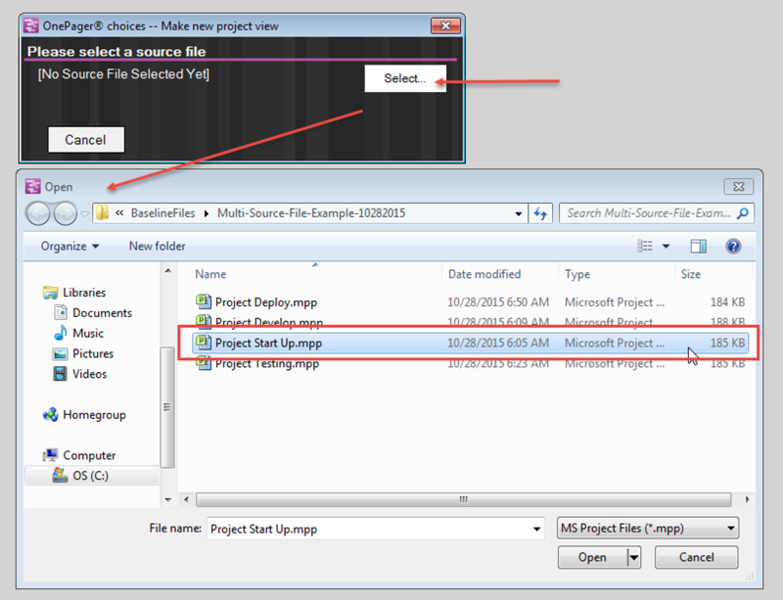Viewport: 783px width, 600px height.
Task: Click the change view icon
Action: pos(646,246)
